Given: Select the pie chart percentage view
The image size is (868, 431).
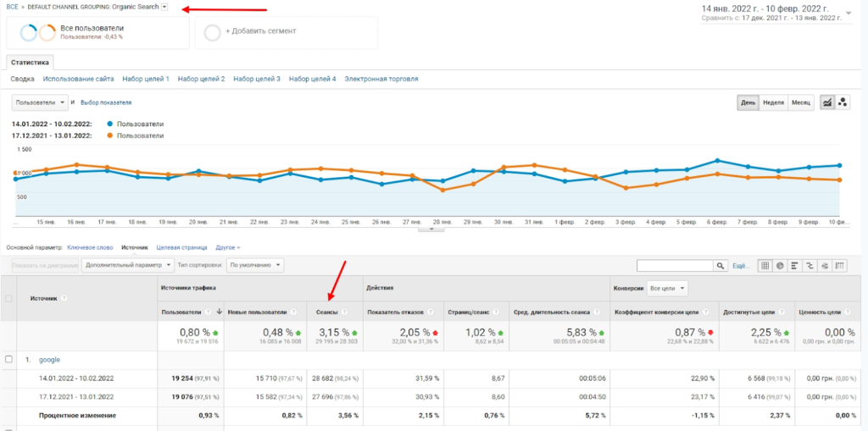Looking at the screenshot, I should point(780,266).
